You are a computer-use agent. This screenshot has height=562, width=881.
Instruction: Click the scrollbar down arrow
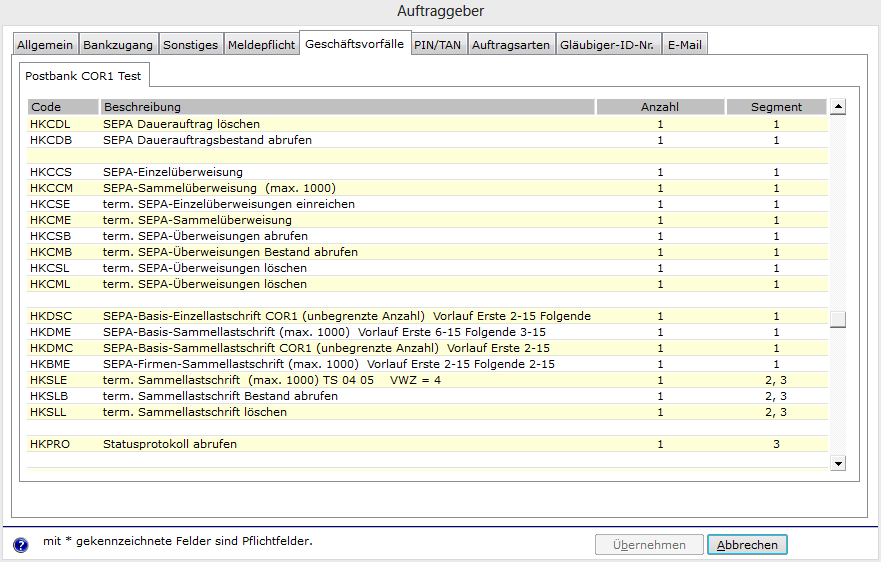838,464
